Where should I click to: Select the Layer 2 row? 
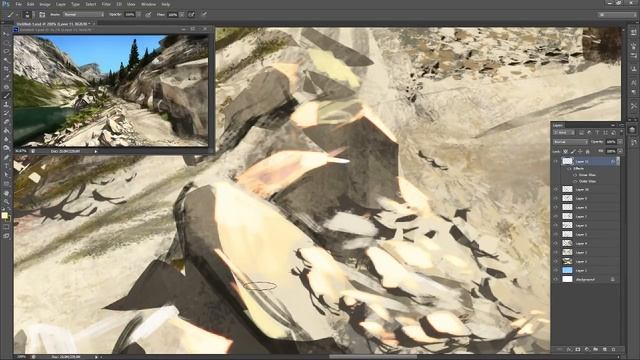pos(586,261)
